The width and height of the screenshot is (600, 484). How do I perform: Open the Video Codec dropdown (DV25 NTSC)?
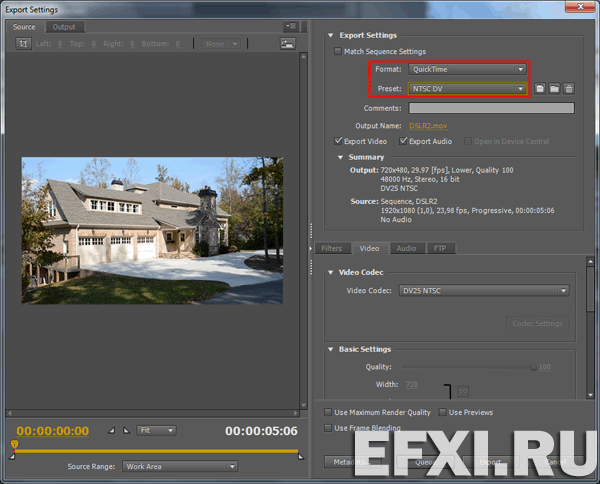tap(484, 290)
